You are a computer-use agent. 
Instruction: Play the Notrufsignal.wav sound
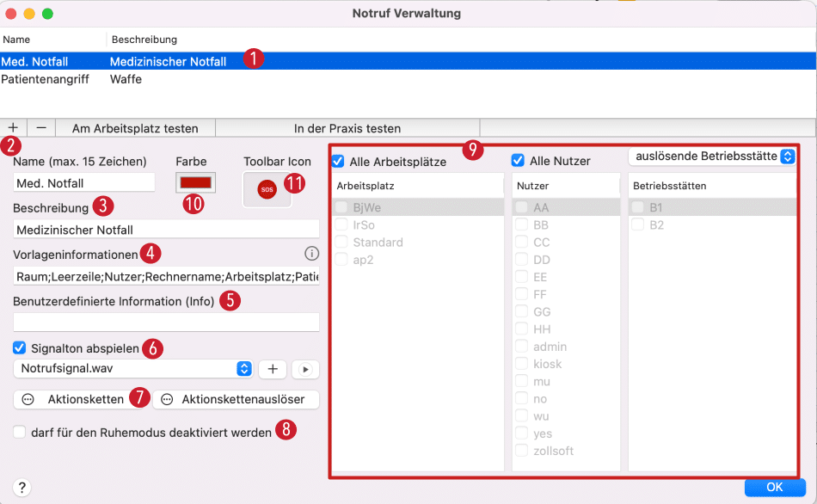click(x=305, y=370)
